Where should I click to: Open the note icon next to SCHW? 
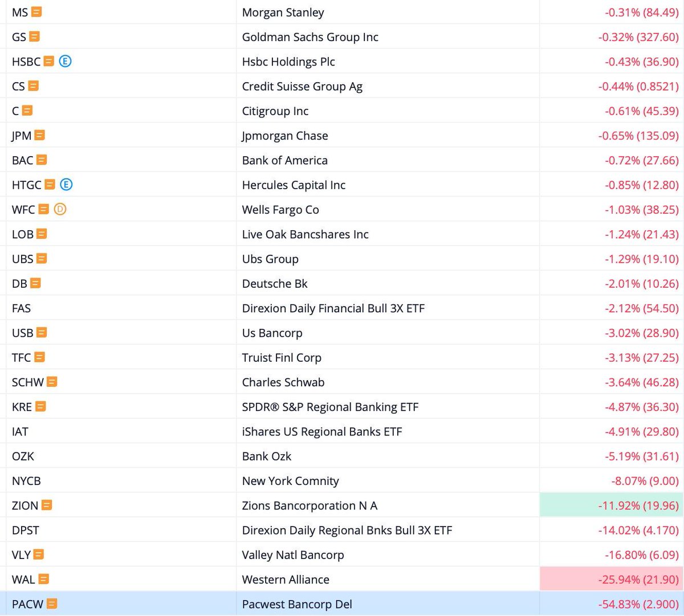[51, 381]
